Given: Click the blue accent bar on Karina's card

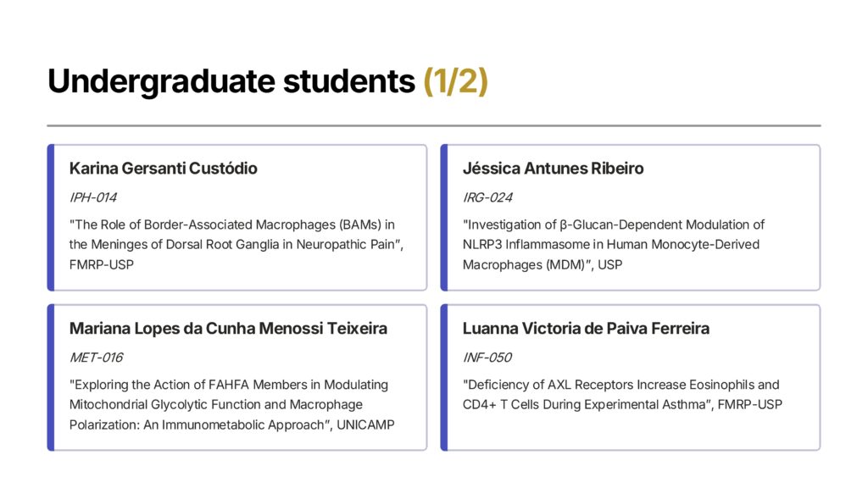Looking at the screenshot, I should click(x=51, y=218).
